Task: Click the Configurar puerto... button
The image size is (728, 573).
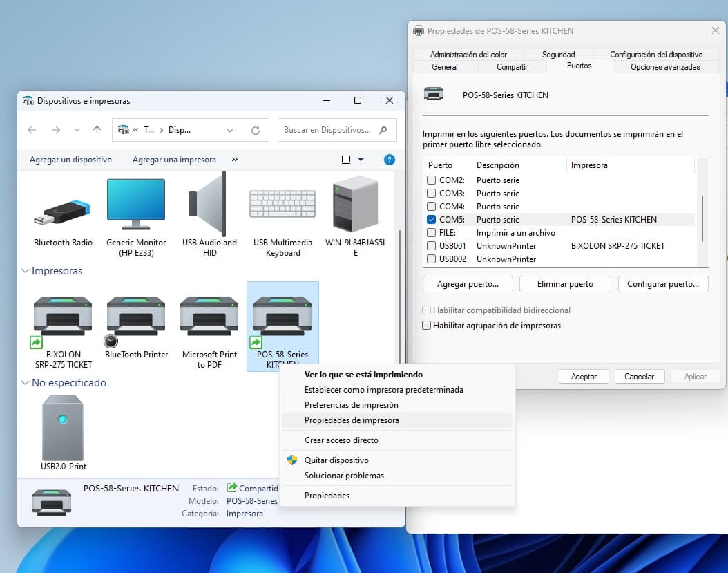Action: [663, 284]
